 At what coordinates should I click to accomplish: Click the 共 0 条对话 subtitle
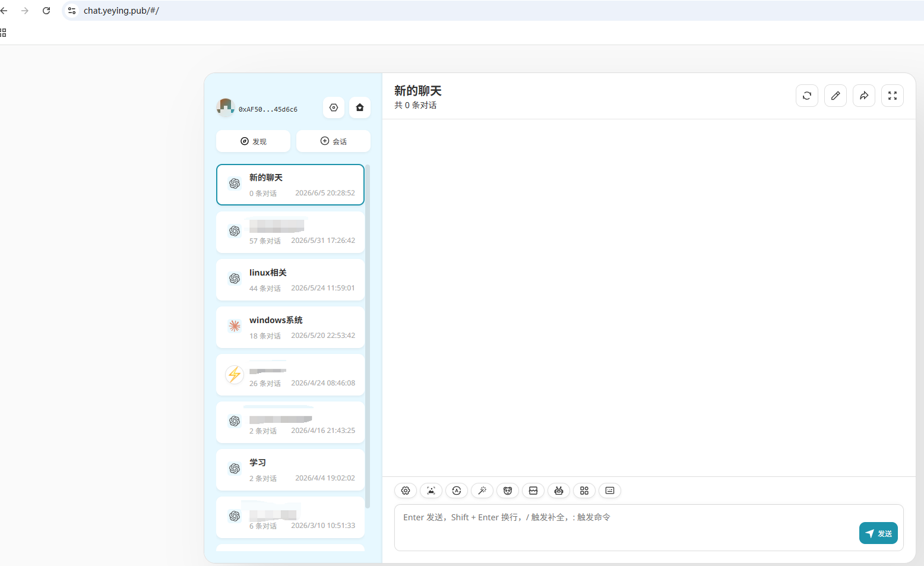pyautogui.click(x=416, y=105)
